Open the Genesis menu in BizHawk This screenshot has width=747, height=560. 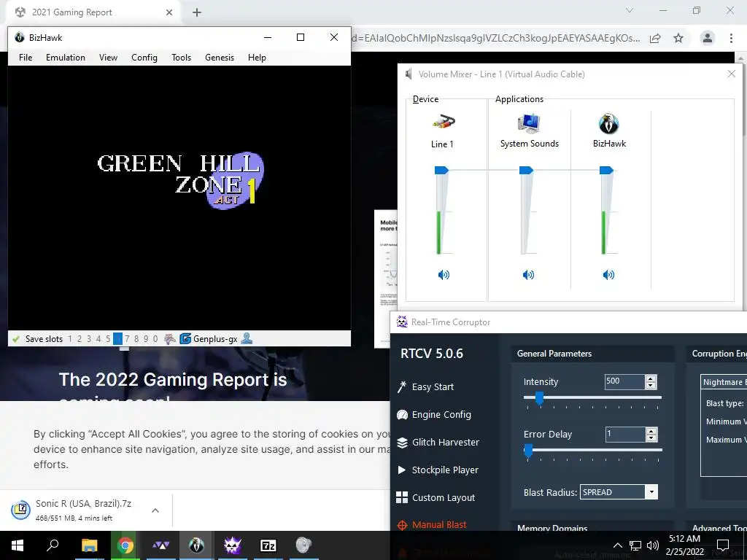220,58
